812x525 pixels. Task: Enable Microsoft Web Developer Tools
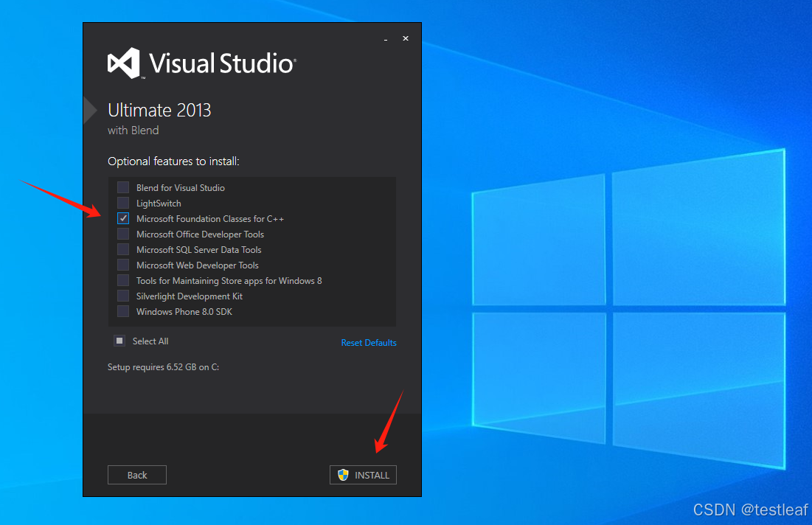(x=122, y=265)
